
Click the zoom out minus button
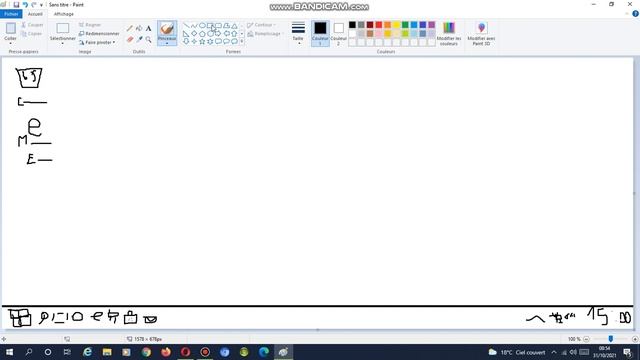click(586, 339)
